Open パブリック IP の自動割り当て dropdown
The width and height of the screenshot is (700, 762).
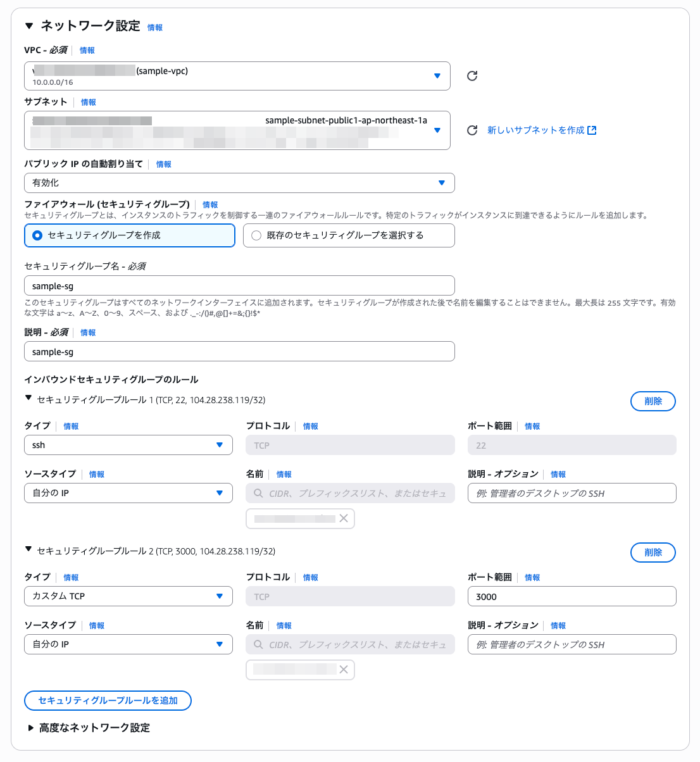(239, 183)
